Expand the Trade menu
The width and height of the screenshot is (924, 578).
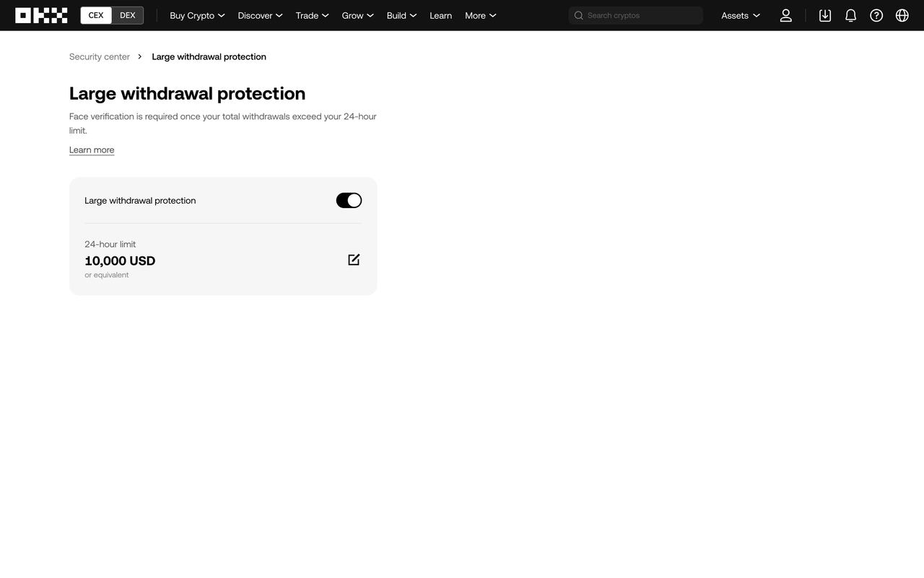[x=312, y=15]
